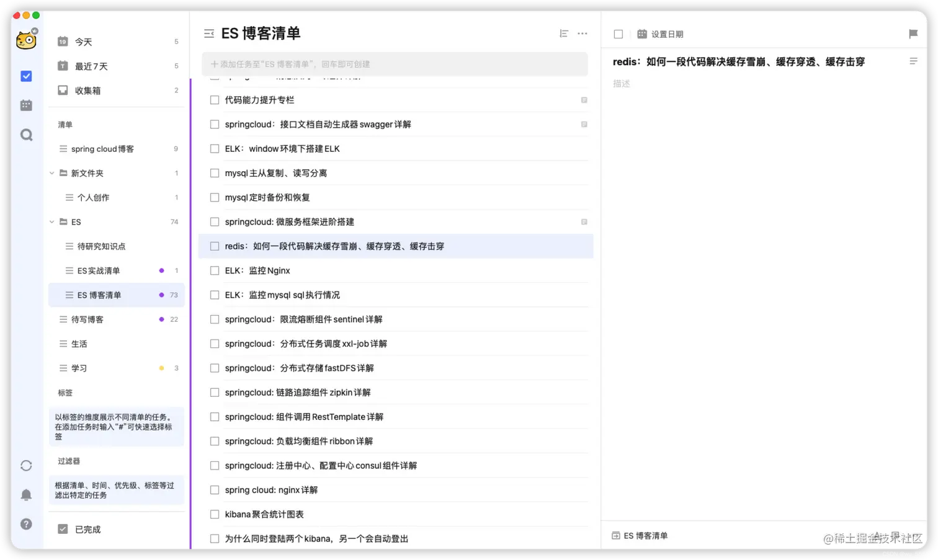Click the add task input field
The width and height of the screenshot is (938, 560).
pos(395,64)
